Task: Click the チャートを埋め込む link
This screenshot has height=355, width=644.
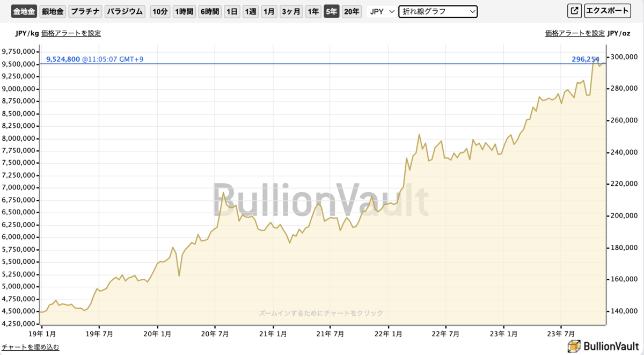Action: coord(31,347)
